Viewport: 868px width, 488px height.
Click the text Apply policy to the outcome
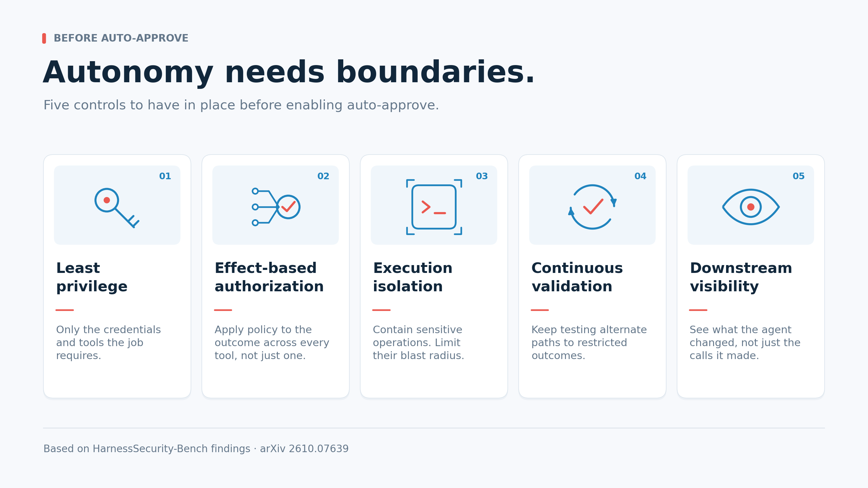point(272,343)
